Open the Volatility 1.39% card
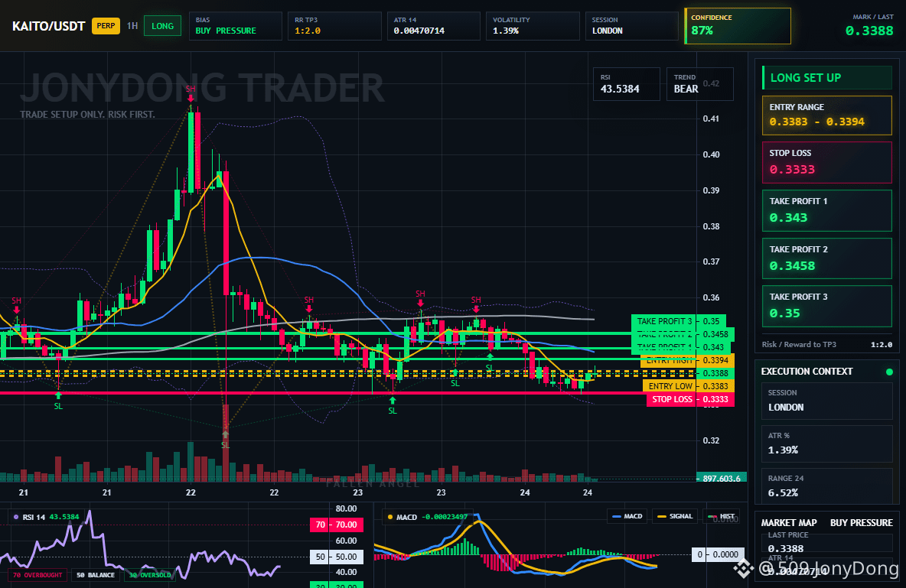 [533, 26]
